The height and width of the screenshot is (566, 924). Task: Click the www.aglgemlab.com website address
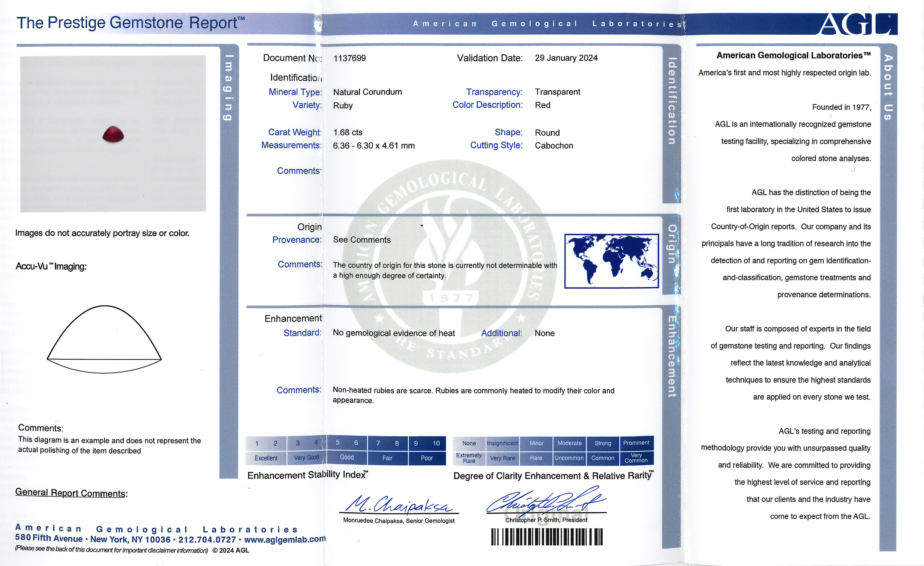[x=285, y=540]
